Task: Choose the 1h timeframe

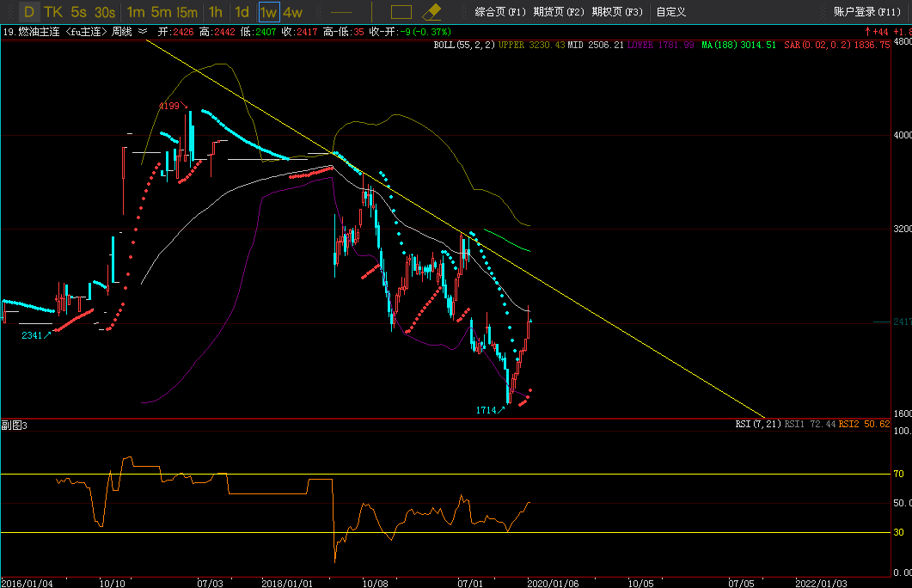Action: coord(215,12)
